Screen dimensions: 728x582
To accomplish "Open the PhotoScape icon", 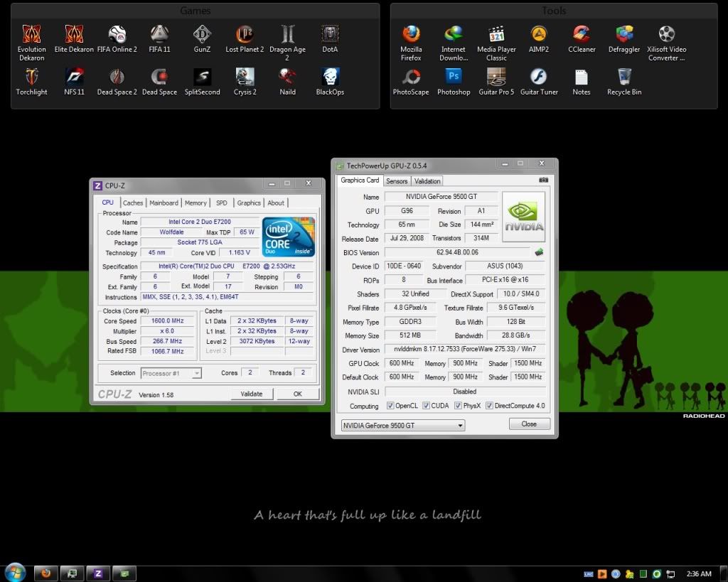I will pos(411,82).
